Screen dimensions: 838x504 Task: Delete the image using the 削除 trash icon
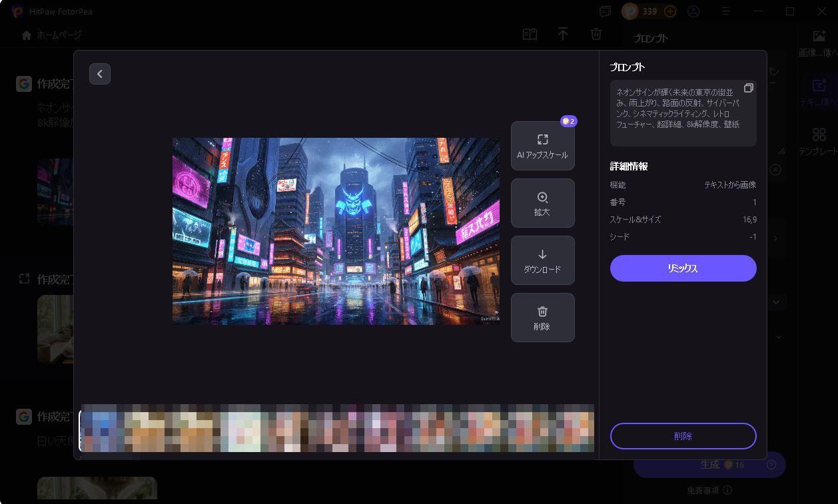point(542,318)
